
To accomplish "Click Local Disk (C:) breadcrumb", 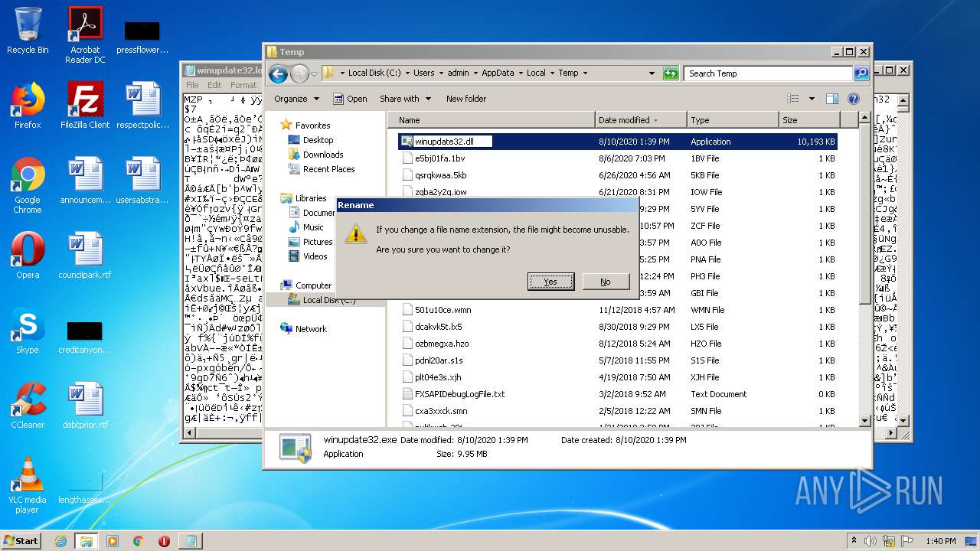I will (374, 73).
